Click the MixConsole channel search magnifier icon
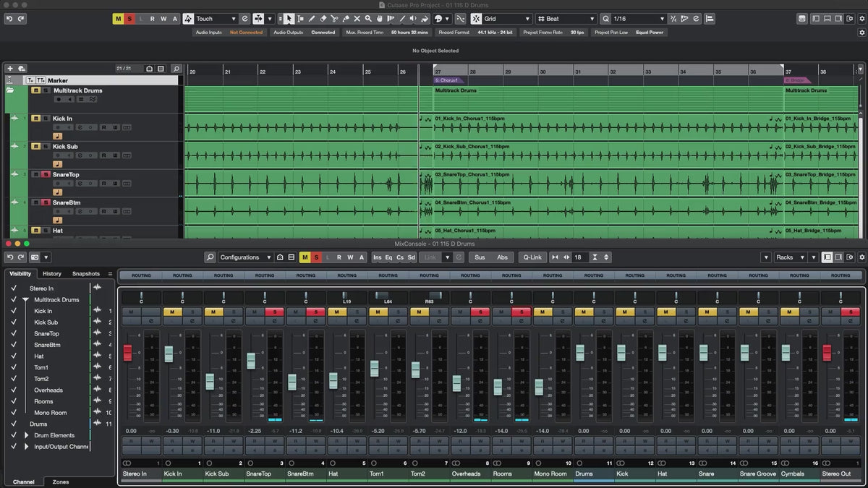 210,257
